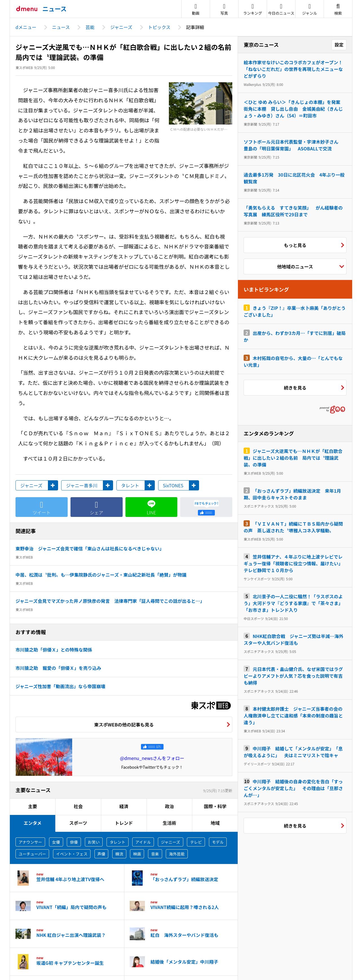
Task: Open the NHK building article photo
Action: [201, 103]
